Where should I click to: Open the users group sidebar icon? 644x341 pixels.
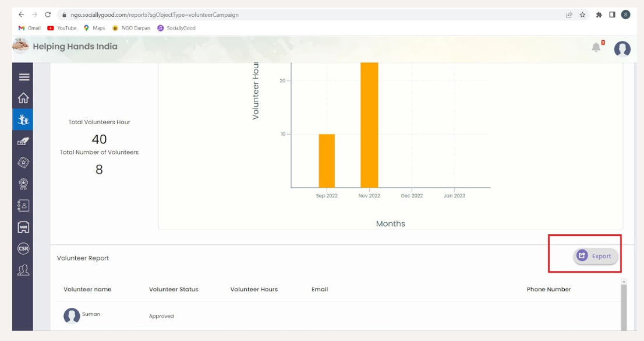(x=23, y=270)
